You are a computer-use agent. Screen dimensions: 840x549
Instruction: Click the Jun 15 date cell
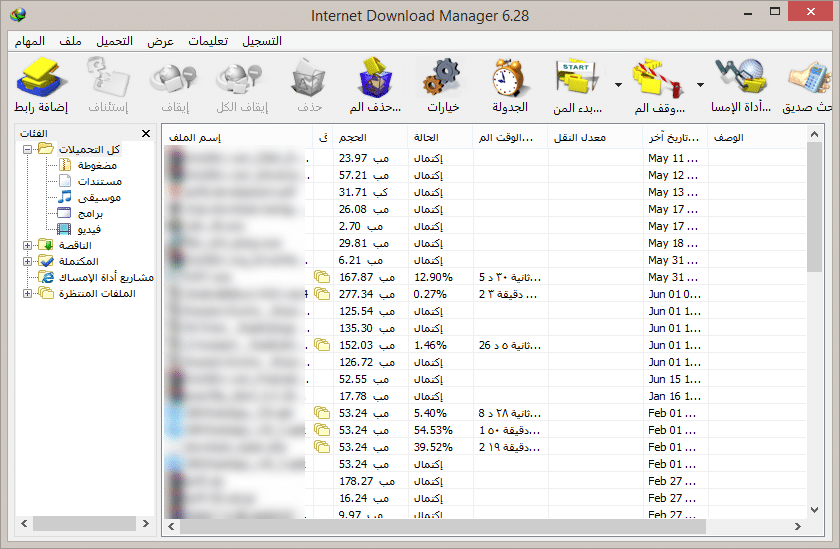(x=674, y=379)
